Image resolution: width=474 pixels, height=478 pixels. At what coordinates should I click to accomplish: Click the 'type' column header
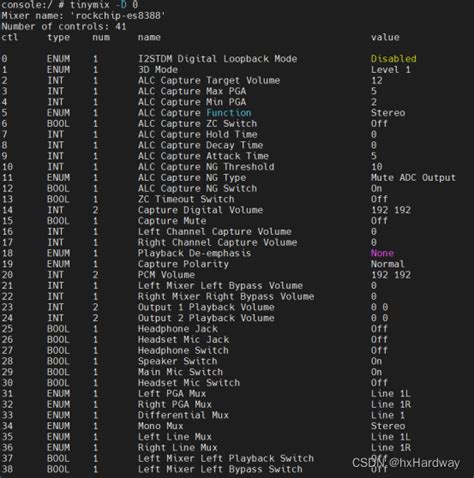tap(58, 37)
